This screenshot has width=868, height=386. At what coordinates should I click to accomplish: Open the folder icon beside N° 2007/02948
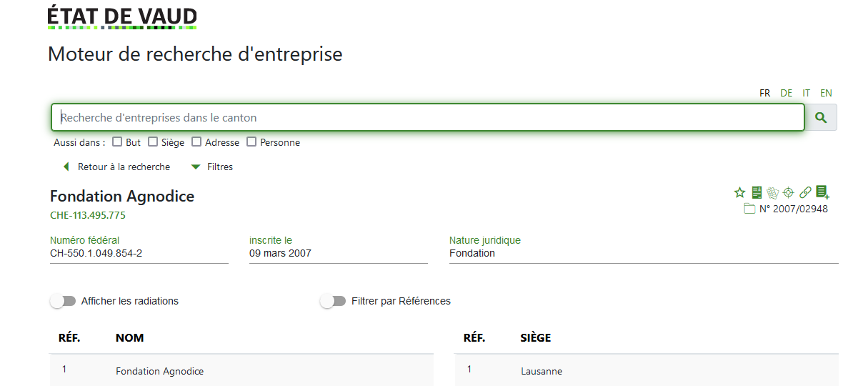(x=749, y=209)
